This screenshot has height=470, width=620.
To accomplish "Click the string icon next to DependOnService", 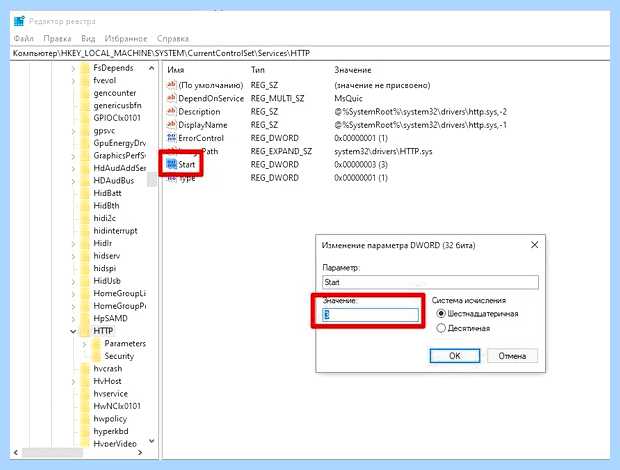I will (x=171, y=98).
